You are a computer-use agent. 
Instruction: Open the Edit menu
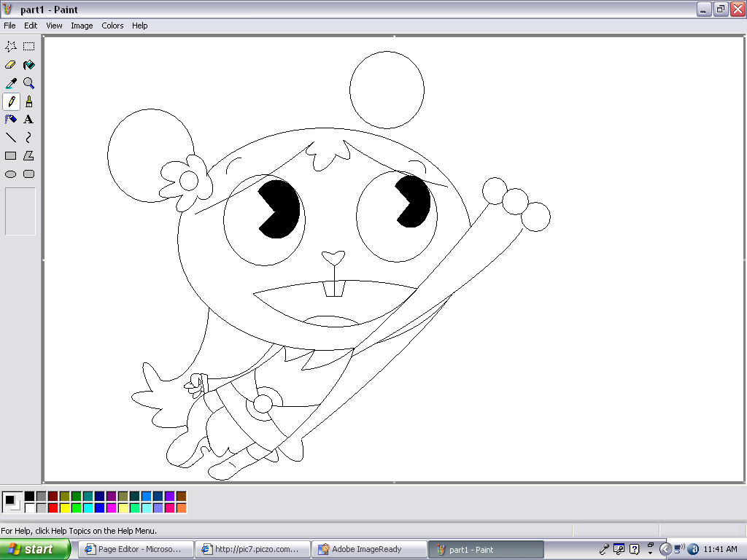[31, 26]
